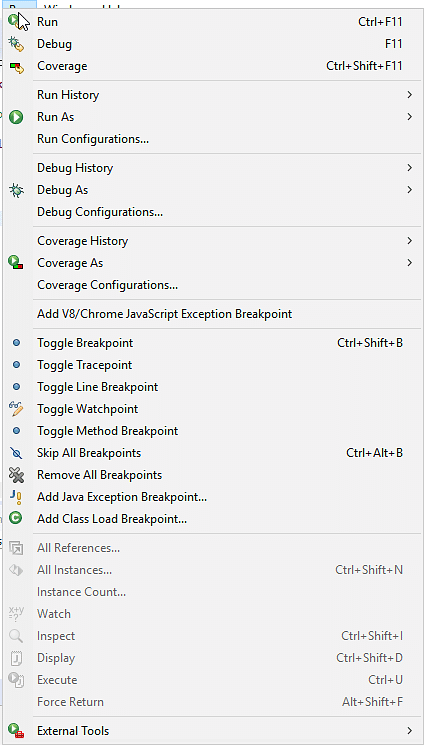Viewport: 424px width, 745px height.
Task: Click the External Tools toolbox icon
Action: tap(16, 731)
